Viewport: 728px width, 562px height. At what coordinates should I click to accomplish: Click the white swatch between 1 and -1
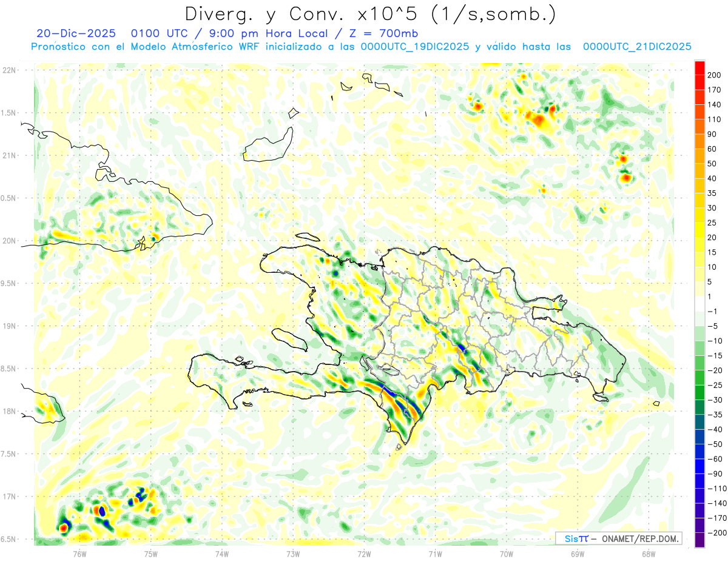coord(699,304)
